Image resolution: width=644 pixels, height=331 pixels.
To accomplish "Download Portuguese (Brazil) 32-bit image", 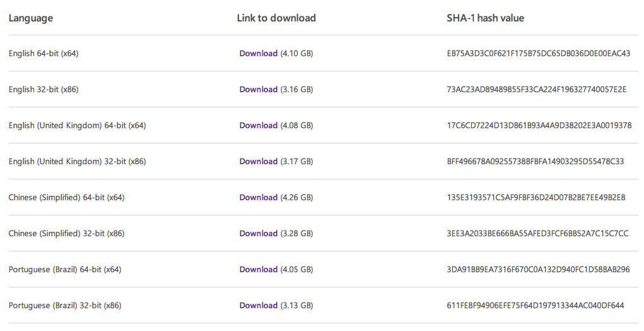I will point(259,305).
